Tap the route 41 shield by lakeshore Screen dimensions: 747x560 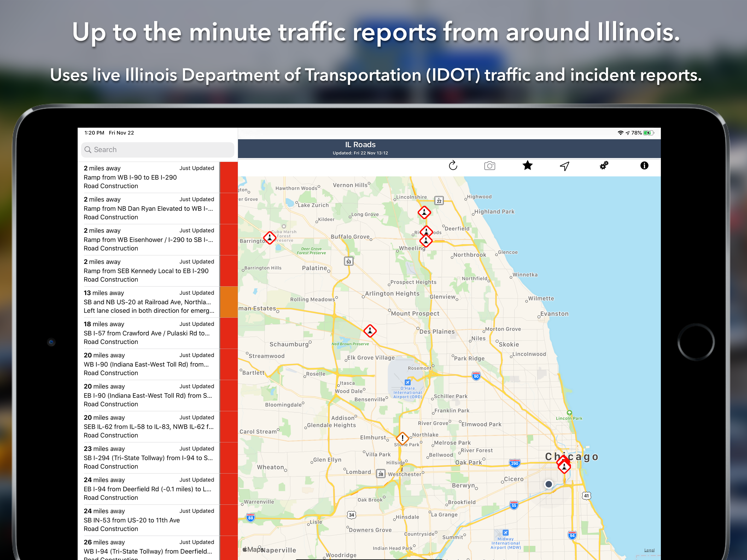click(x=586, y=496)
